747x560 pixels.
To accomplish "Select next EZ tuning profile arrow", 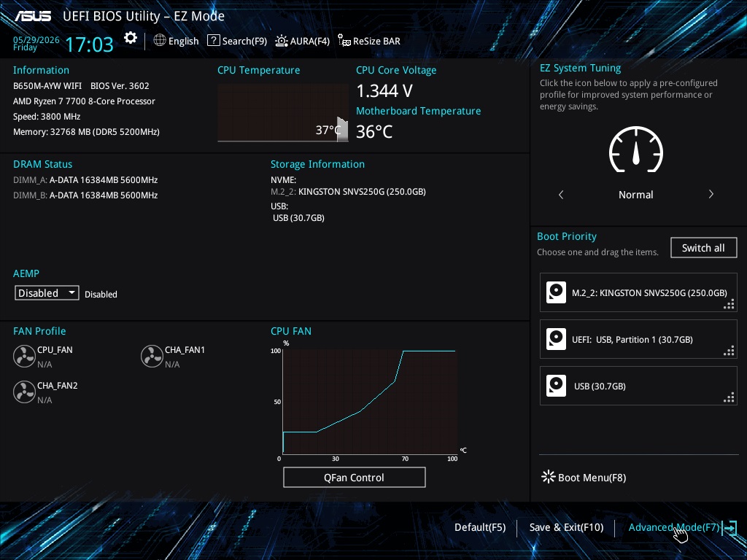I will point(711,194).
